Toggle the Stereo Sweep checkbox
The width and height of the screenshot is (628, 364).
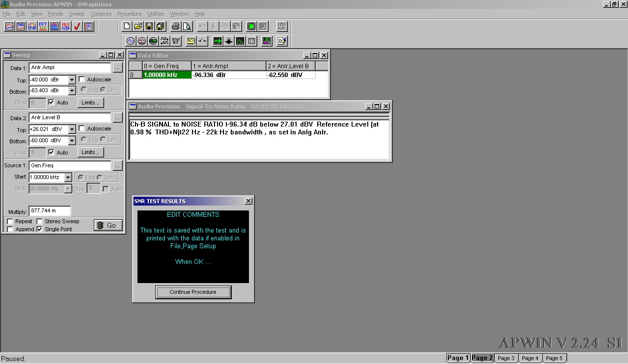pyautogui.click(x=40, y=222)
